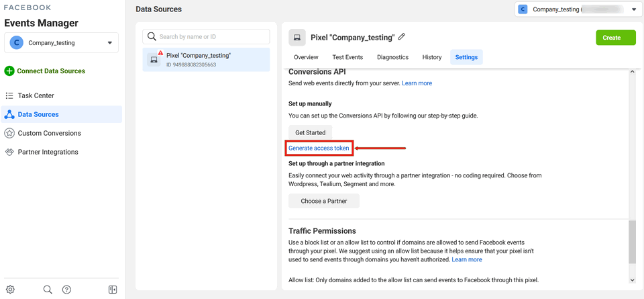Click the search magnifier in bottom sidebar

coord(48,289)
